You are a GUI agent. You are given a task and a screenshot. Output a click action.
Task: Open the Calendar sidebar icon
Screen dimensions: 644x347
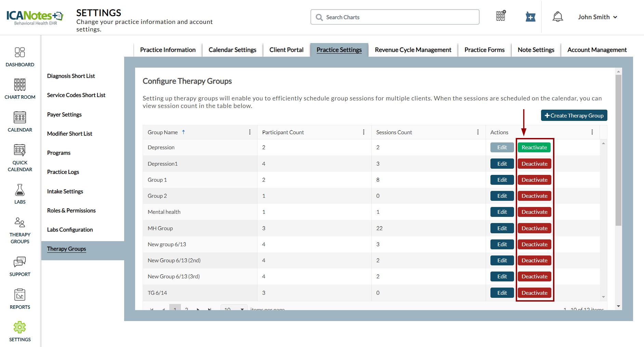pos(20,117)
